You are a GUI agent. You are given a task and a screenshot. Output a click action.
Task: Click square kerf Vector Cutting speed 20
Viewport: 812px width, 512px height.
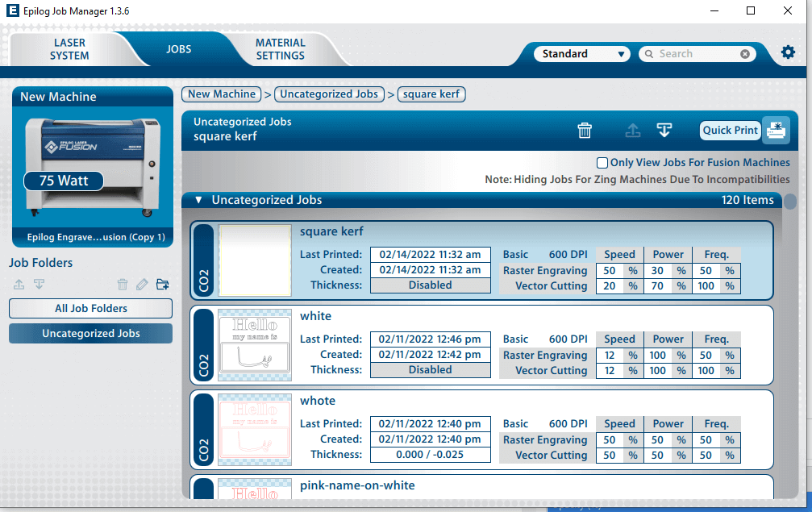click(x=609, y=285)
